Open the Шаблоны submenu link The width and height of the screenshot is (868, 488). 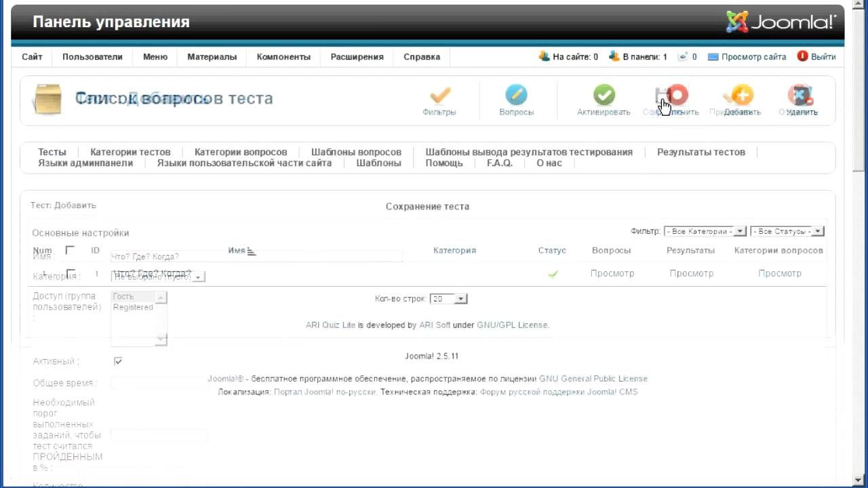click(x=379, y=163)
